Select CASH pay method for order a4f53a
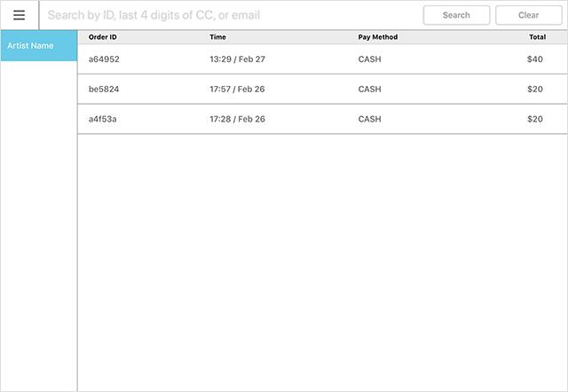The height and width of the screenshot is (392, 568). pyautogui.click(x=369, y=119)
